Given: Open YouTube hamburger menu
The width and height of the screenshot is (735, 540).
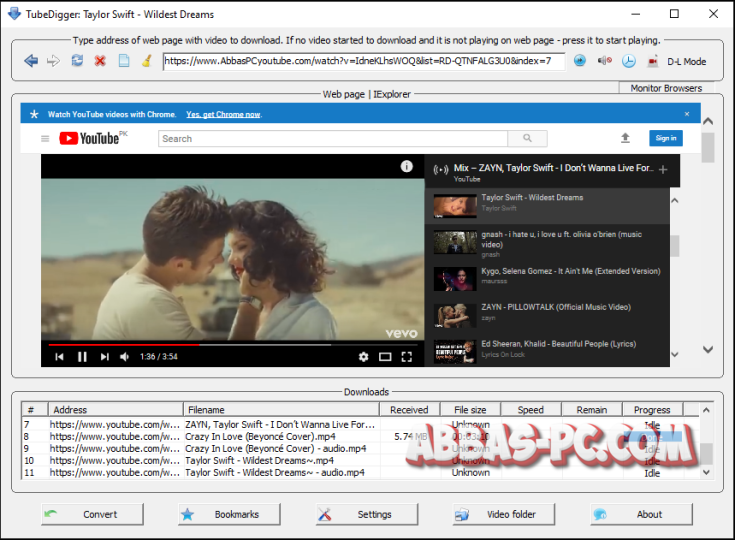Looking at the screenshot, I should [x=45, y=139].
